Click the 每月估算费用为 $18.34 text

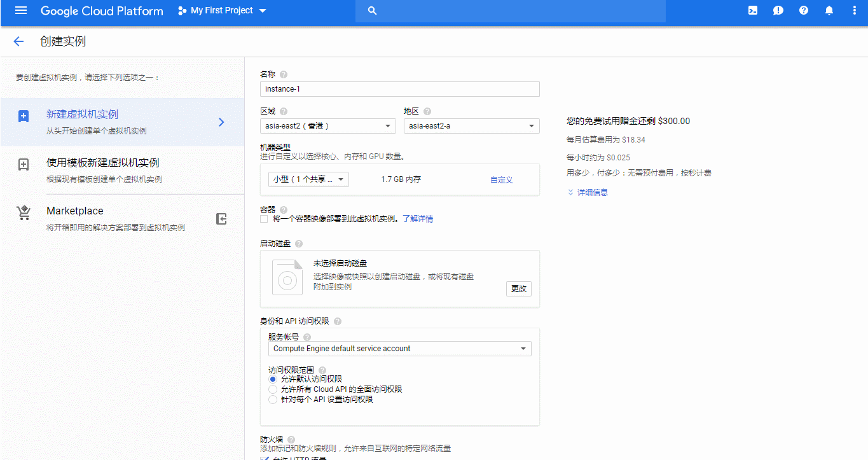(606, 140)
